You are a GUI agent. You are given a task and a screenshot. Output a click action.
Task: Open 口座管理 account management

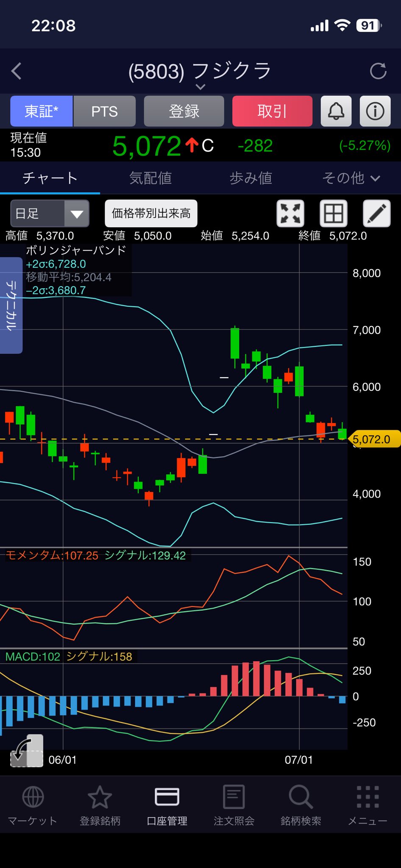click(167, 805)
